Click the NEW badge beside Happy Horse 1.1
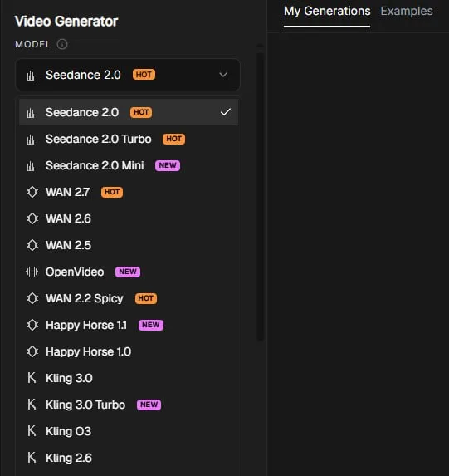449x476 pixels. click(151, 325)
